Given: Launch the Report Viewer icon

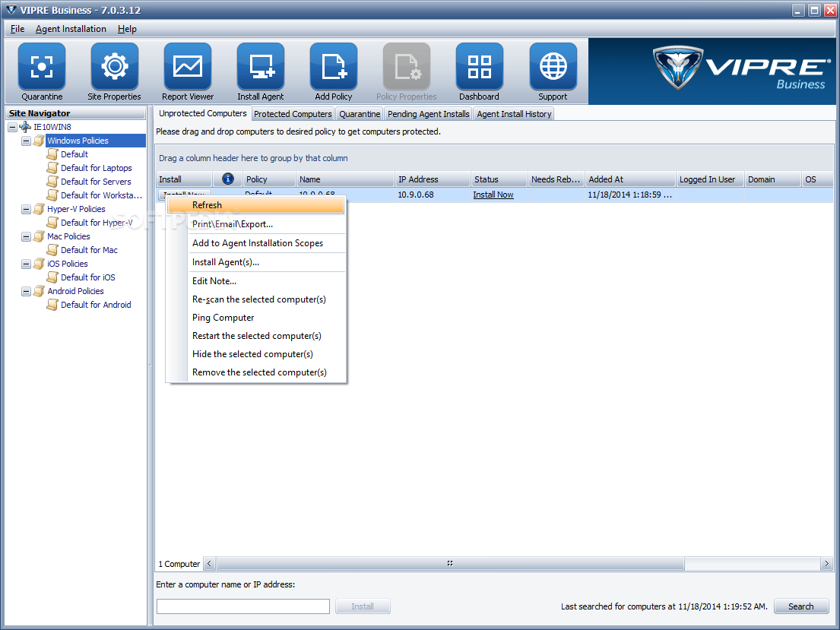Looking at the screenshot, I should pos(188,67).
